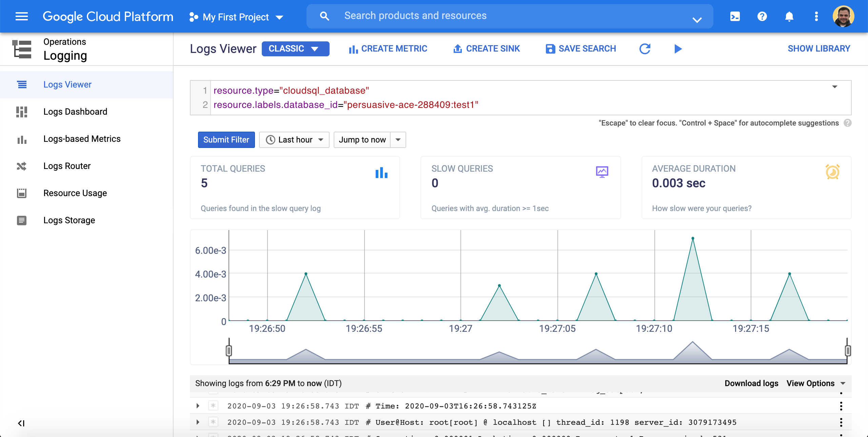Click Submit Filter
The image size is (868, 437).
[226, 140]
